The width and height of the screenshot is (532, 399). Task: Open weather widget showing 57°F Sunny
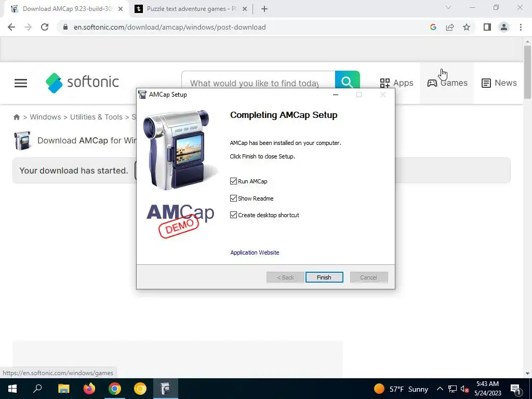click(x=401, y=389)
